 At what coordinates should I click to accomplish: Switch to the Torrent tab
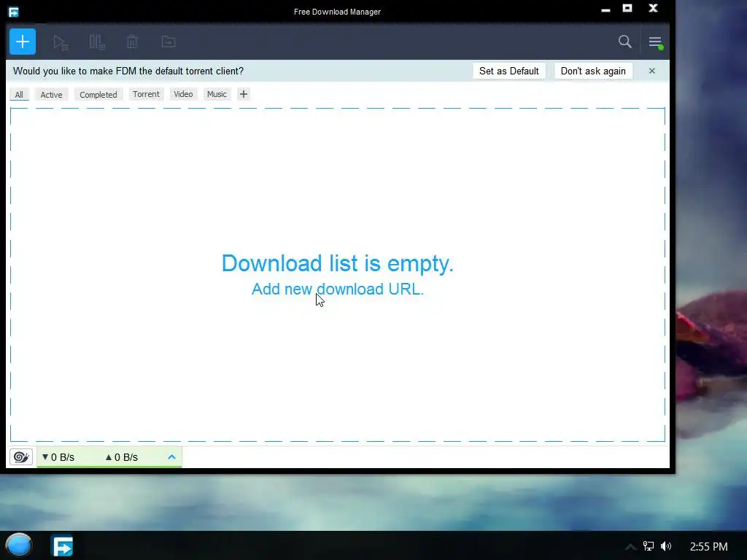146,94
